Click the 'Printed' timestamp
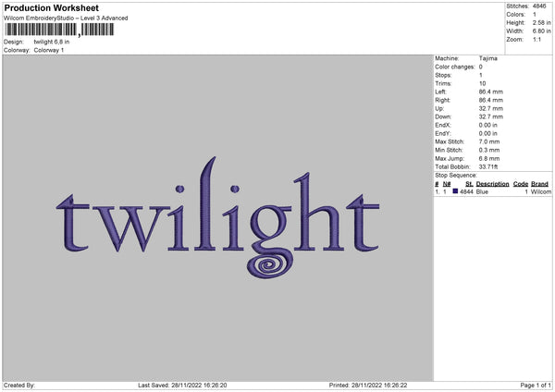Image resolution: width=555 pixels, height=392 pixels. (x=368, y=386)
